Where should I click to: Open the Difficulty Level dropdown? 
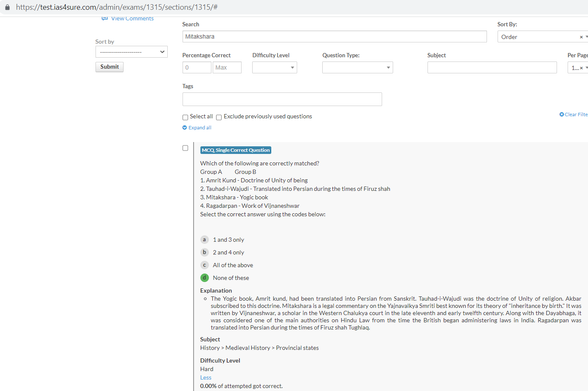[x=274, y=67]
